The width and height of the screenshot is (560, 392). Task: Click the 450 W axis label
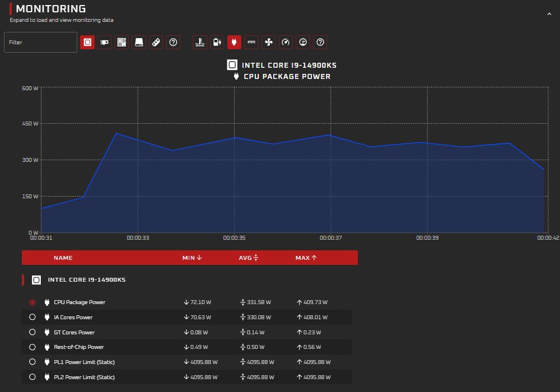tap(30, 124)
